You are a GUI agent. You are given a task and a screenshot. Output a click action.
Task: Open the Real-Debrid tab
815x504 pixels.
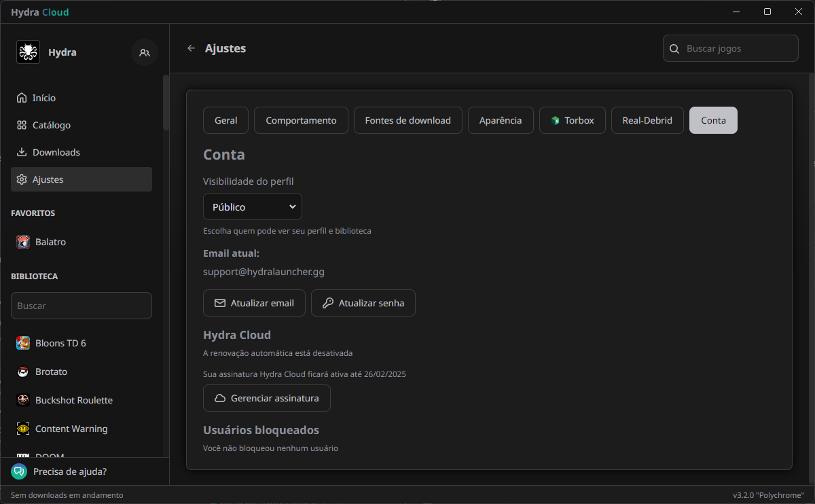(x=647, y=120)
